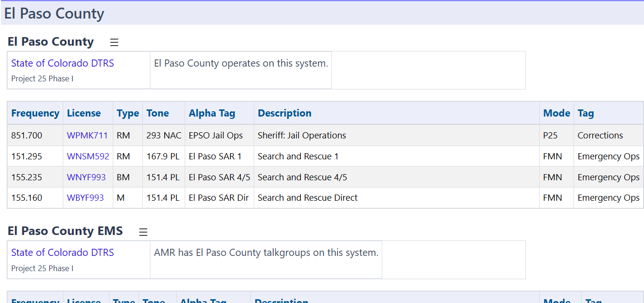
Task: Open license WPMK711
Action: [87, 136]
